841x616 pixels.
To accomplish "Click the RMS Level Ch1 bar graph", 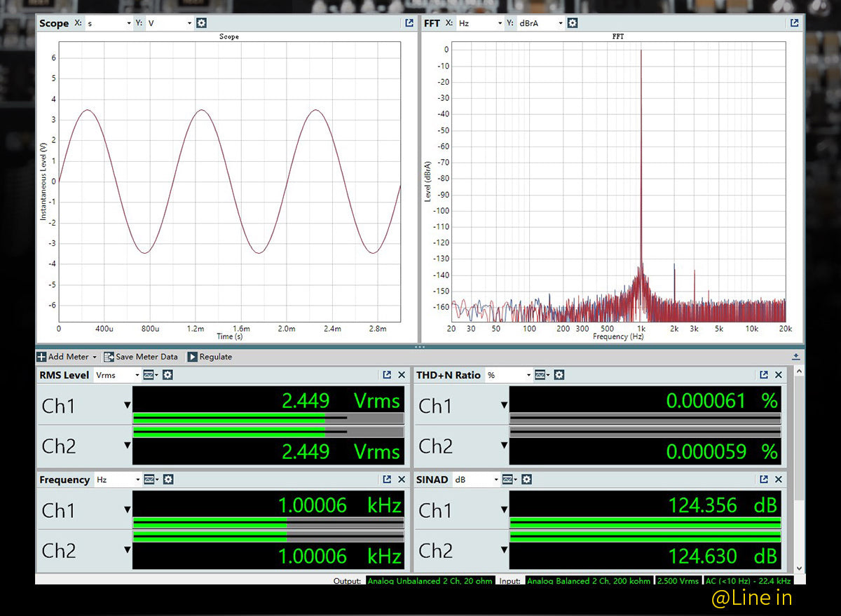I will click(x=268, y=418).
